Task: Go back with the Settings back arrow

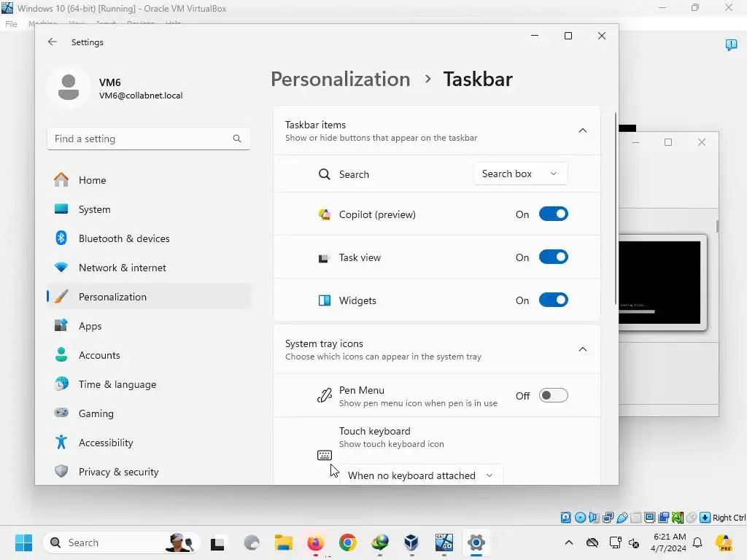Action: [53, 42]
